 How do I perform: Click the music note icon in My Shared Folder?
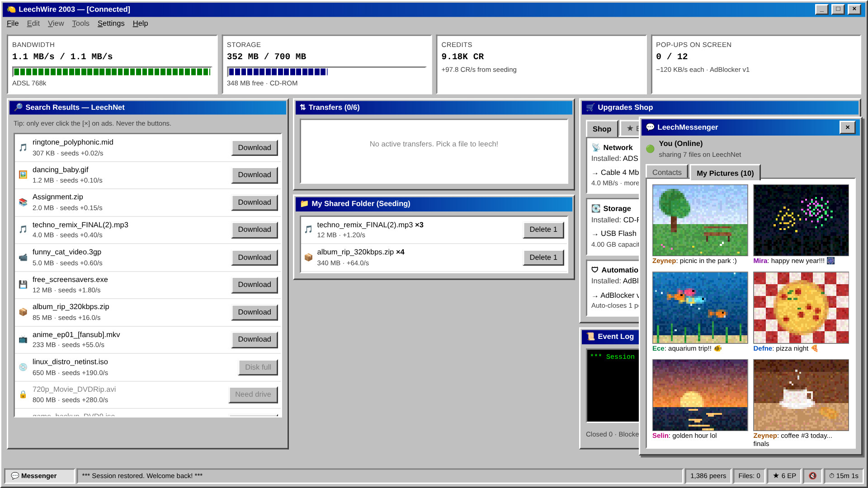point(308,230)
